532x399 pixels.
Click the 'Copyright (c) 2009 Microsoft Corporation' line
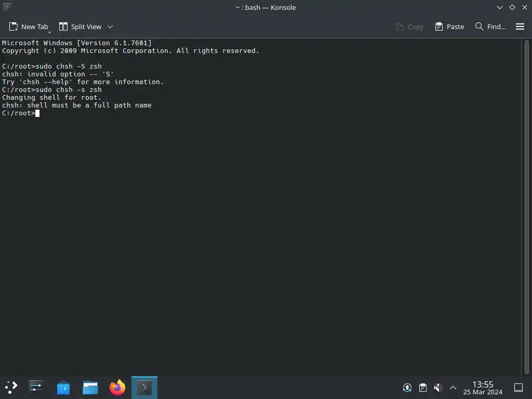click(130, 50)
